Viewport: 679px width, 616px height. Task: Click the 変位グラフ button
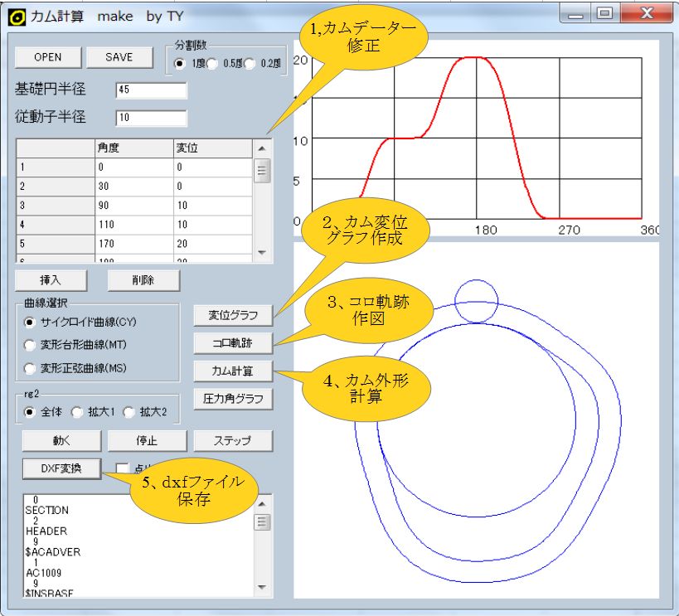[232, 315]
